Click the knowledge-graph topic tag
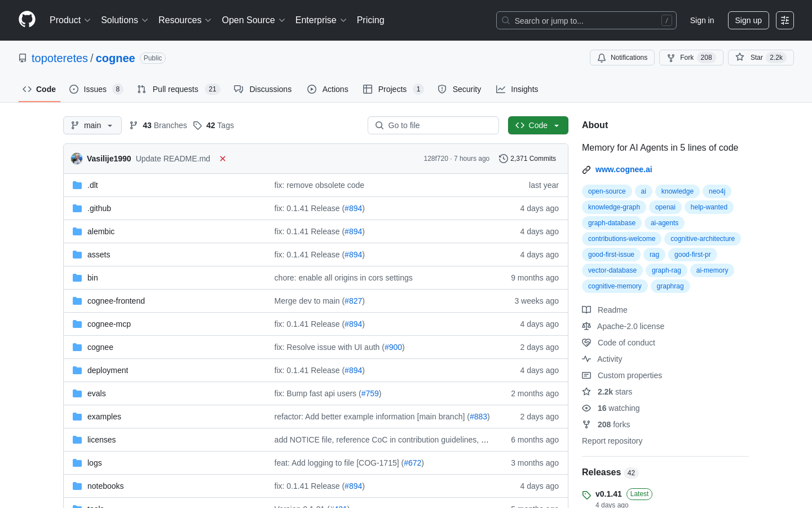This screenshot has width=812, height=508. (x=614, y=207)
